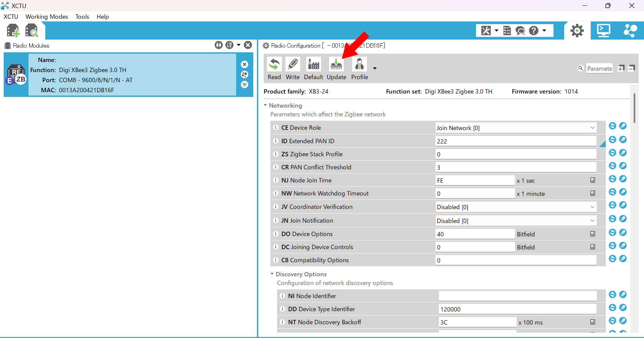Screen dimensions: 644x338
Task: Expand all configuration sections
Action: pos(621,68)
